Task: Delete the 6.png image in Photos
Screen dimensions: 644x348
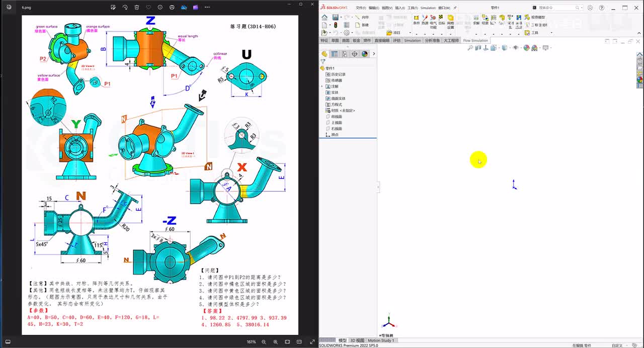Action: 137,8
